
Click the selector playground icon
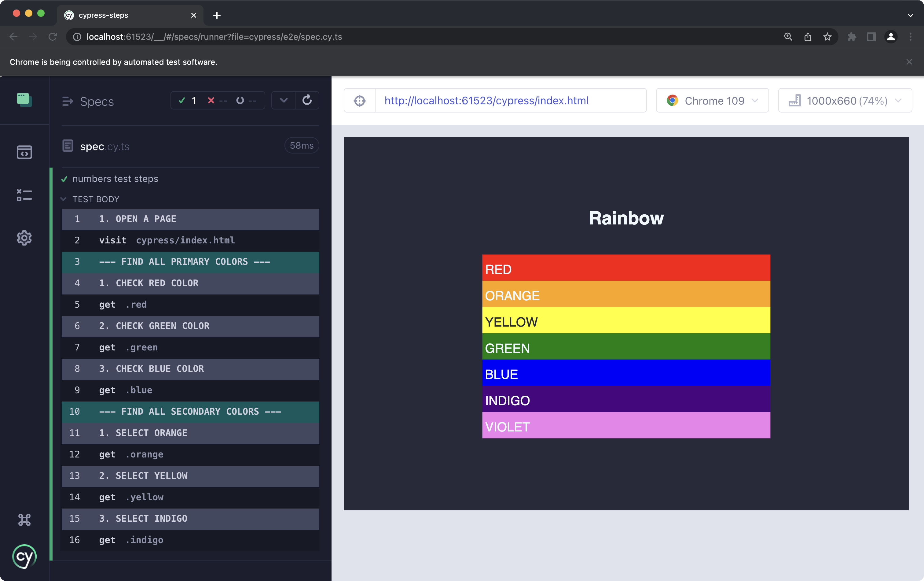tap(360, 100)
